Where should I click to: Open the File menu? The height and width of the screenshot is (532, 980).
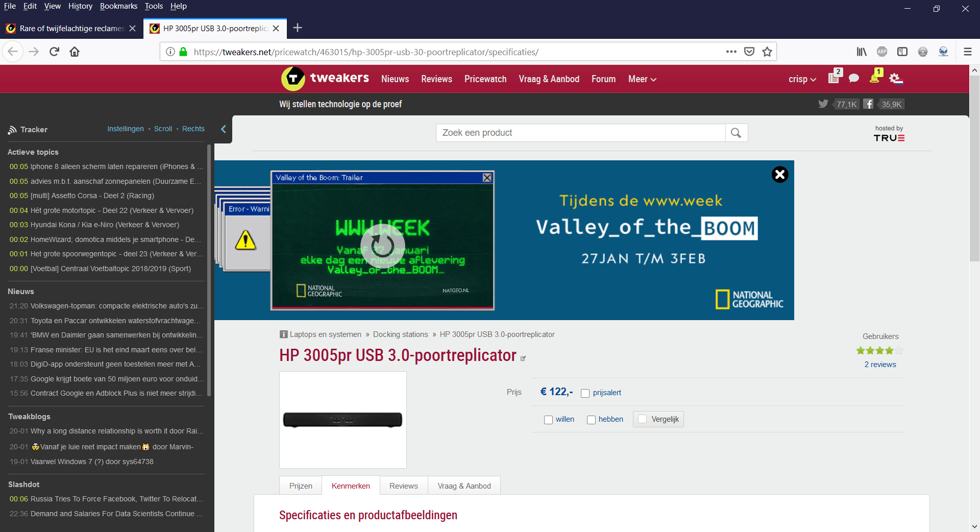click(10, 6)
